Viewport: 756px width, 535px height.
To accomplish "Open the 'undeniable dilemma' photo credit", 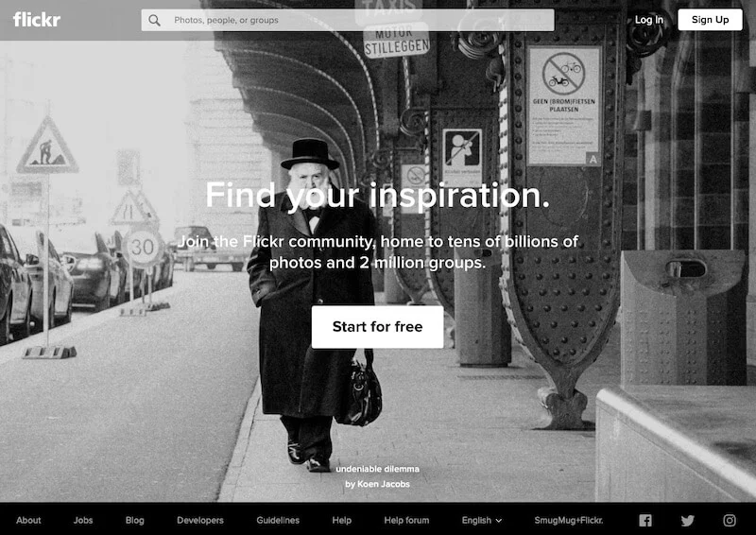I will [377, 469].
